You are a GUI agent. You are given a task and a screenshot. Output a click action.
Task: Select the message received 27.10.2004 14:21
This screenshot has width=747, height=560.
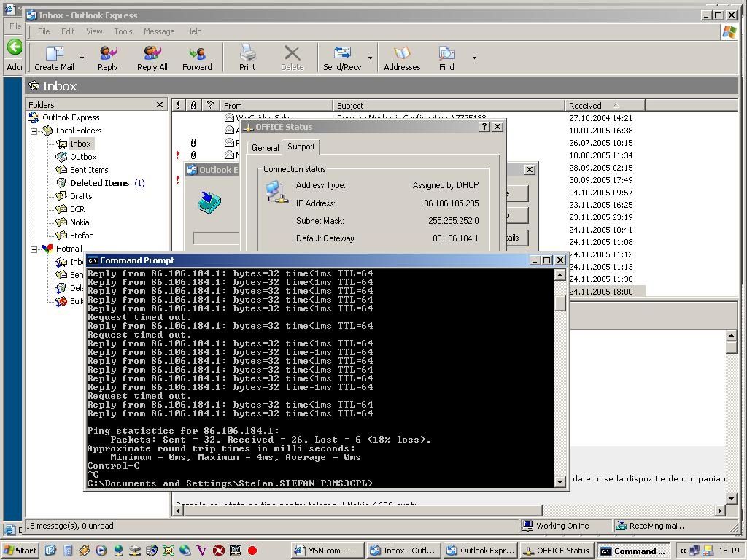click(601, 118)
